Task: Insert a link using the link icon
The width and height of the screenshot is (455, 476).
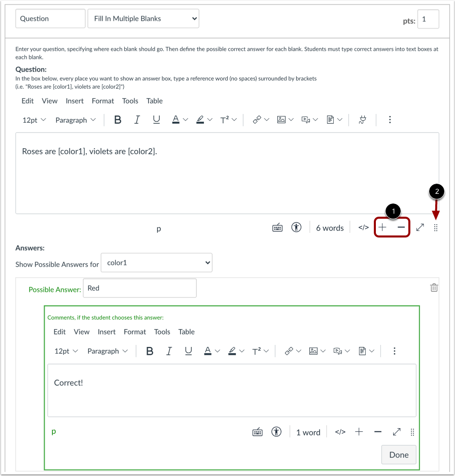Action: click(x=256, y=120)
